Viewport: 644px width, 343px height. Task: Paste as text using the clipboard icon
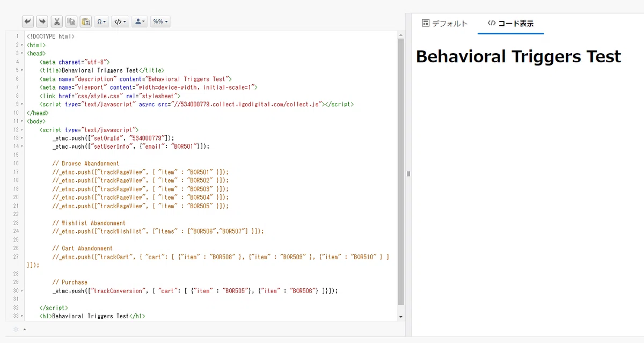86,21
